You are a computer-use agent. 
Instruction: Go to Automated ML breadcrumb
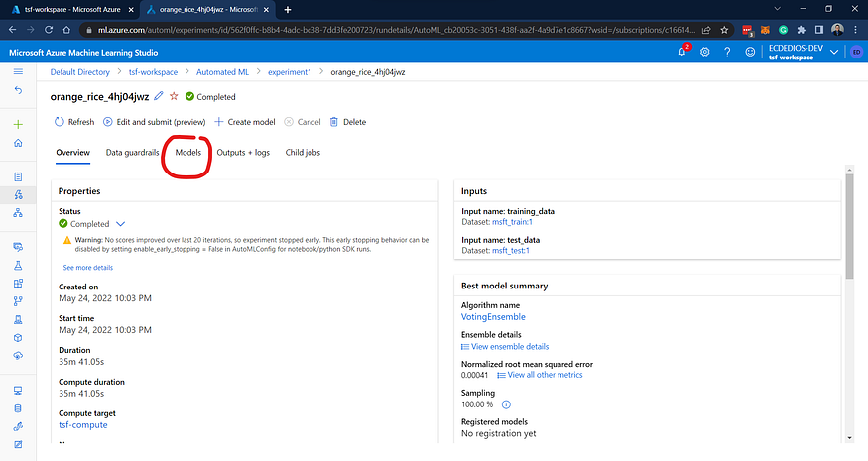click(x=222, y=72)
